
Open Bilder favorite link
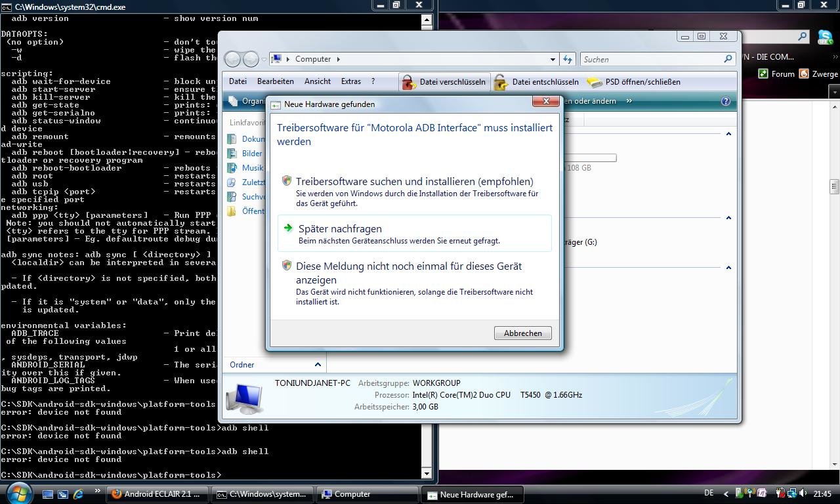(252, 154)
